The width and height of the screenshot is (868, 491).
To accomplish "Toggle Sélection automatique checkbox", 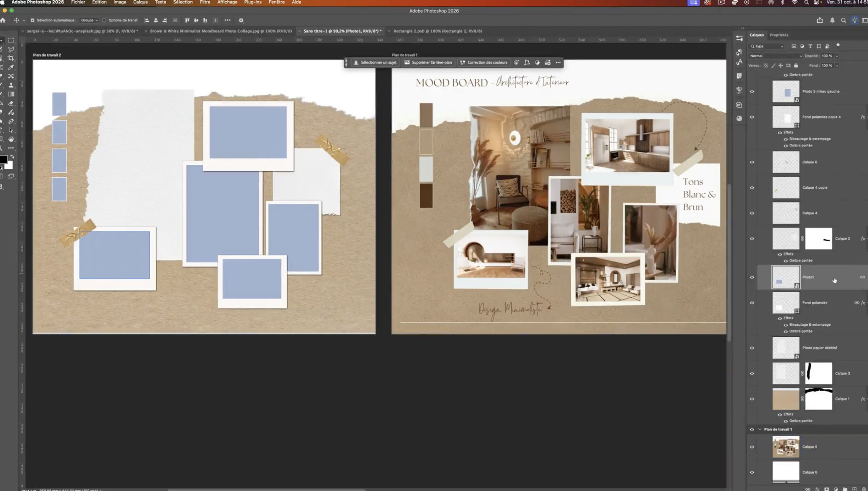I will pyautogui.click(x=32, y=20).
